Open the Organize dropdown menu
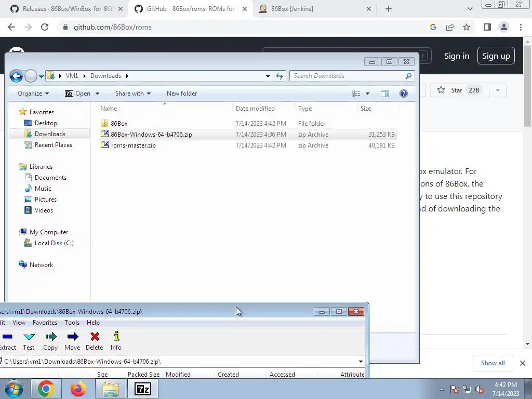This screenshot has width=532, height=399. 33,94
